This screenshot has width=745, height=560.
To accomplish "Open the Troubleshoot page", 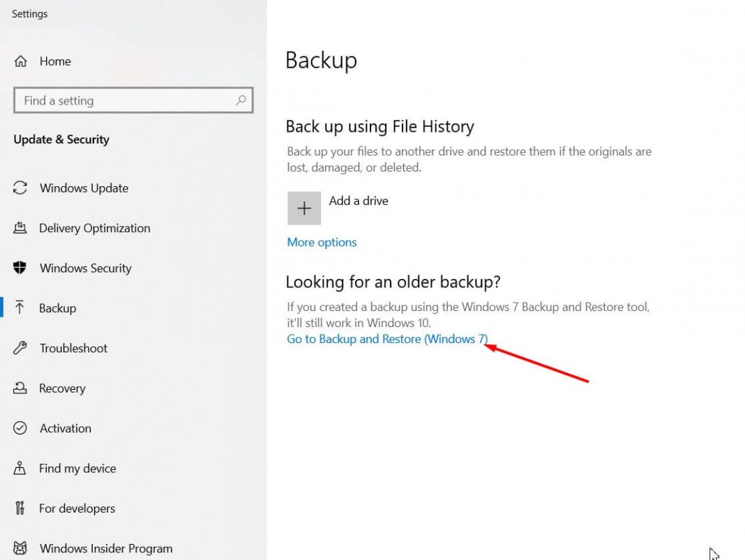I will [74, 348].
